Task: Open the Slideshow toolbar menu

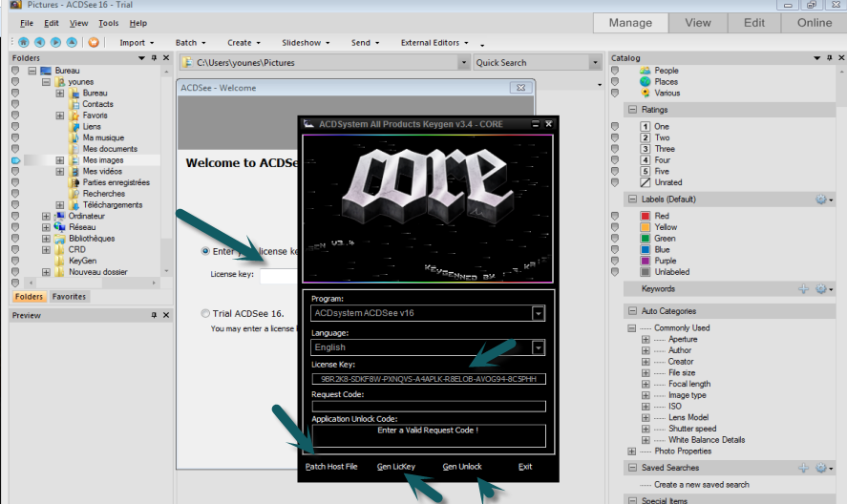Action: click(x=306, y=43)
